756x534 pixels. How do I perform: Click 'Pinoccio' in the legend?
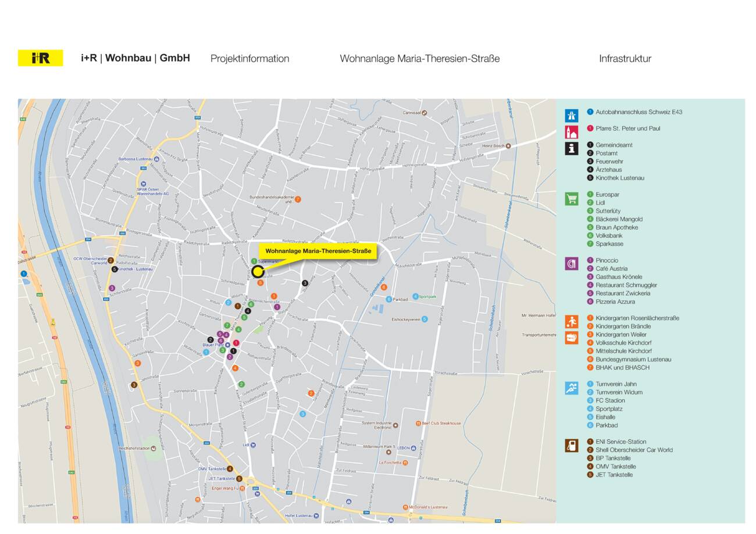tap(607, 260)
